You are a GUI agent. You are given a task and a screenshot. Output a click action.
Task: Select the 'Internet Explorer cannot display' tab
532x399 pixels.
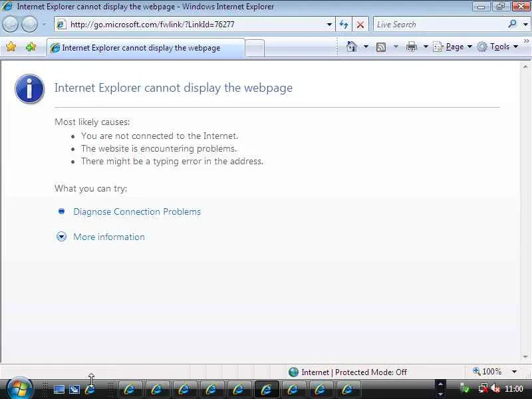click(x=145, y=48)
